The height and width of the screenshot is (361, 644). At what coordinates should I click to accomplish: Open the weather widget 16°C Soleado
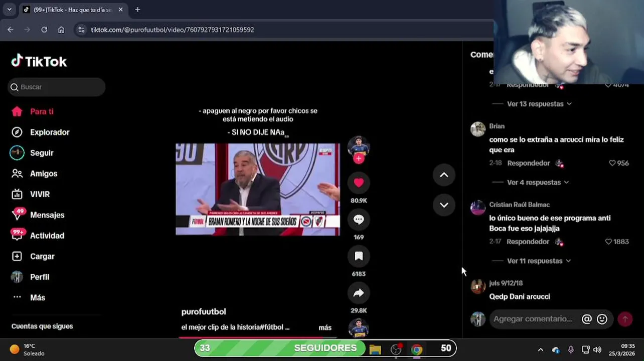tap(27, 349)
